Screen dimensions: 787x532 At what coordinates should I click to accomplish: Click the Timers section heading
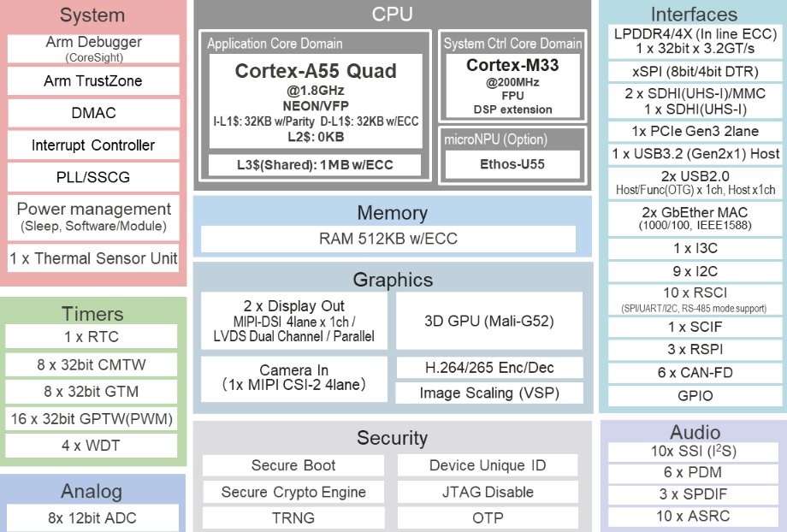click(x=92, y=314)
